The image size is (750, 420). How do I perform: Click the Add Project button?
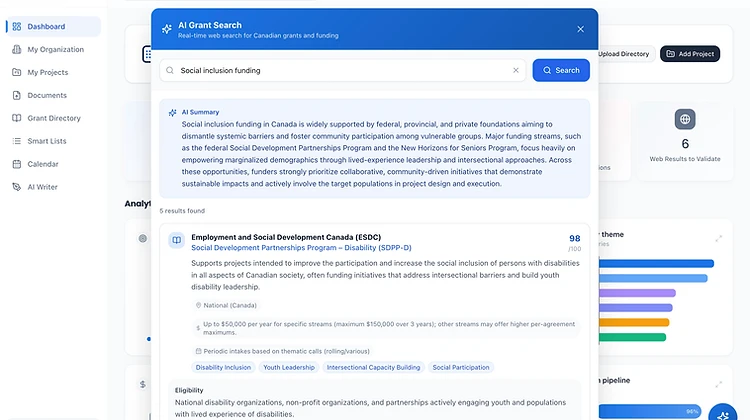[x=690, y=54]
